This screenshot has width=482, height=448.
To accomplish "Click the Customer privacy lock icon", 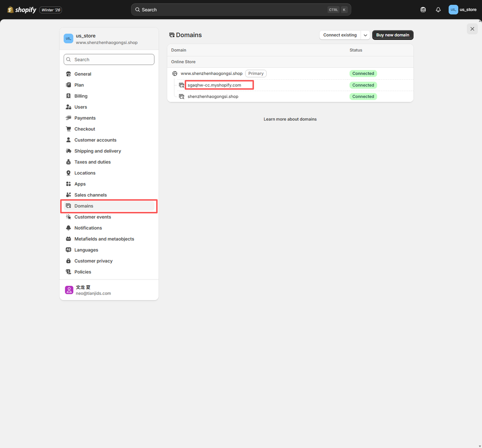I will pos(69,261).
